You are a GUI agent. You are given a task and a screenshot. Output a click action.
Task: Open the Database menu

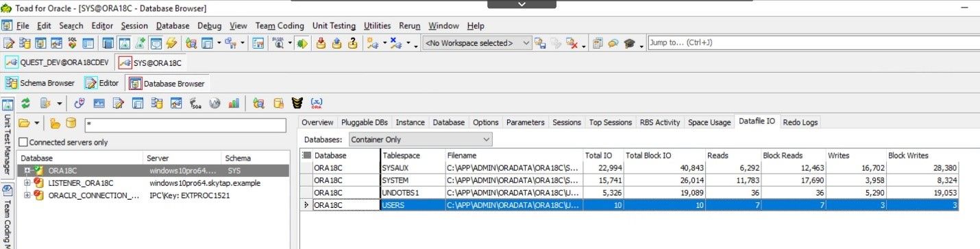pyautogui.click(x=173, y=25)
